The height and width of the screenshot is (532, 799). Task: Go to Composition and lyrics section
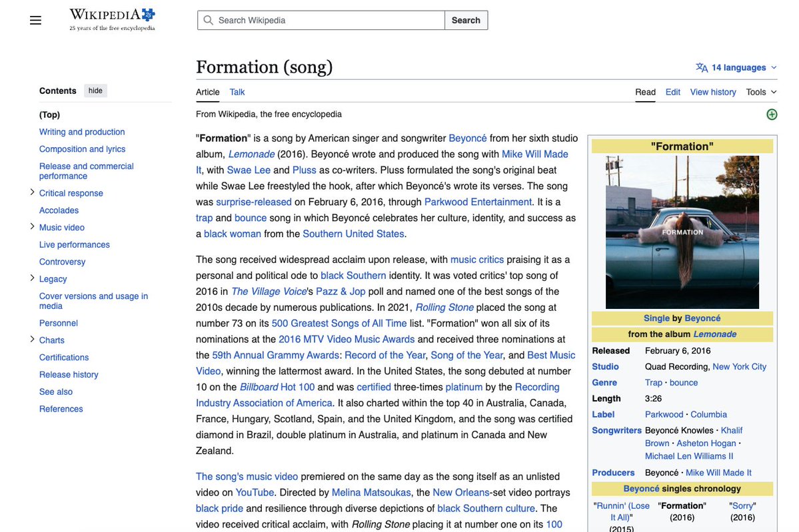click(82, 149)
